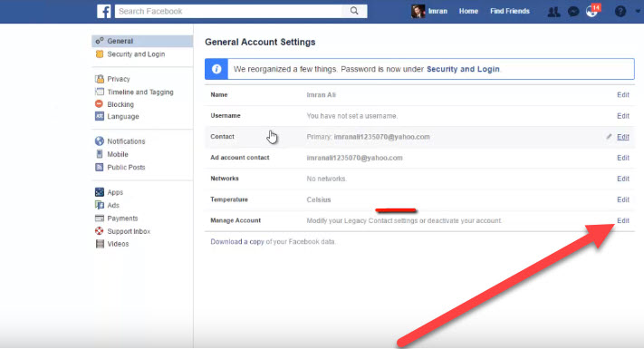The height and width of the screenshot is (349, 644).
Task: Click the blue info icon in banner
Action: click(216, 69)
